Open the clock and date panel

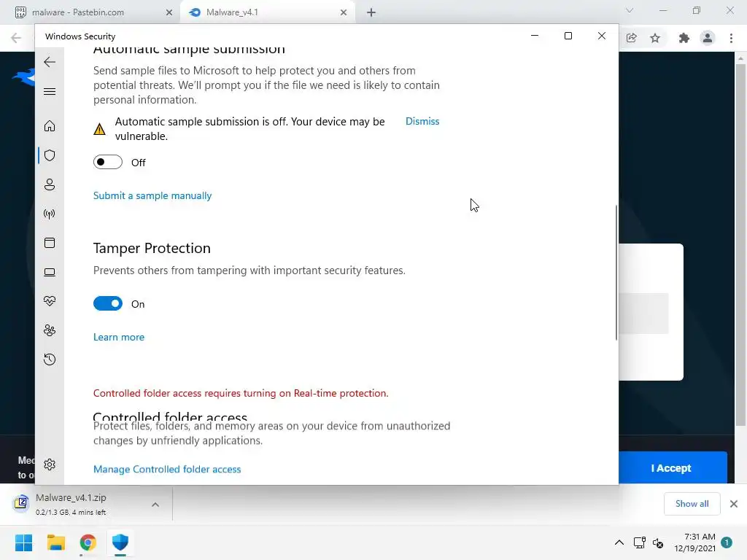694,542
